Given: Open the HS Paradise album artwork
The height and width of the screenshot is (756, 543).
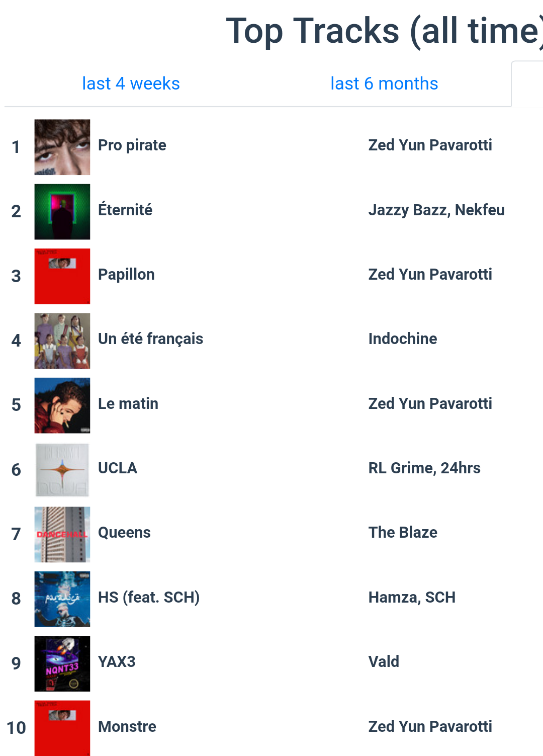Looking at the screenshot, I should coord(62,599).
